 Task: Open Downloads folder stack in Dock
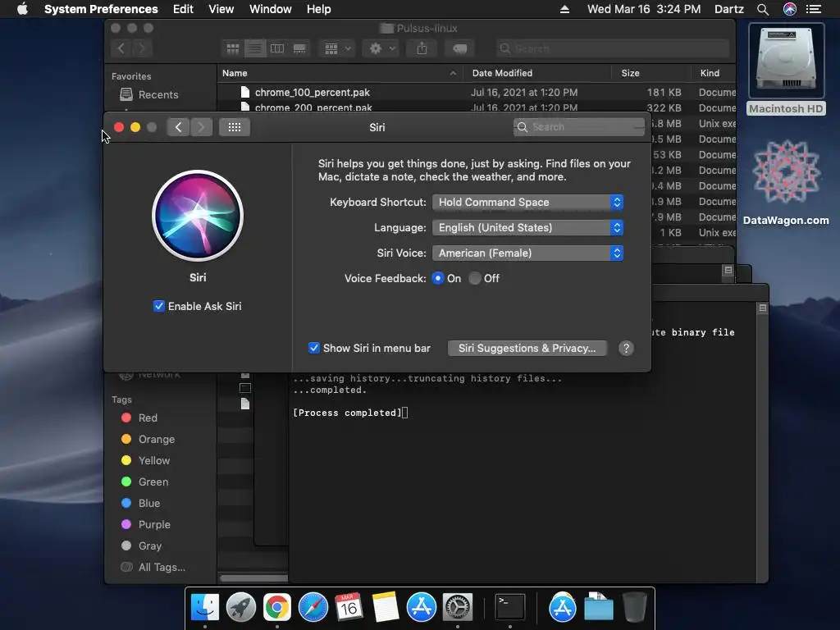(x=598, y=607)
